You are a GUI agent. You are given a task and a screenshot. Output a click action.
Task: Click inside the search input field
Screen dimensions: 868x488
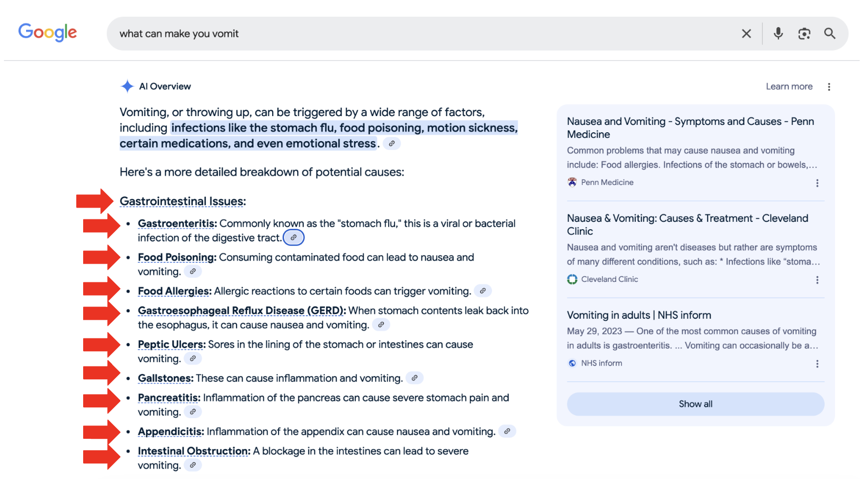344,33
